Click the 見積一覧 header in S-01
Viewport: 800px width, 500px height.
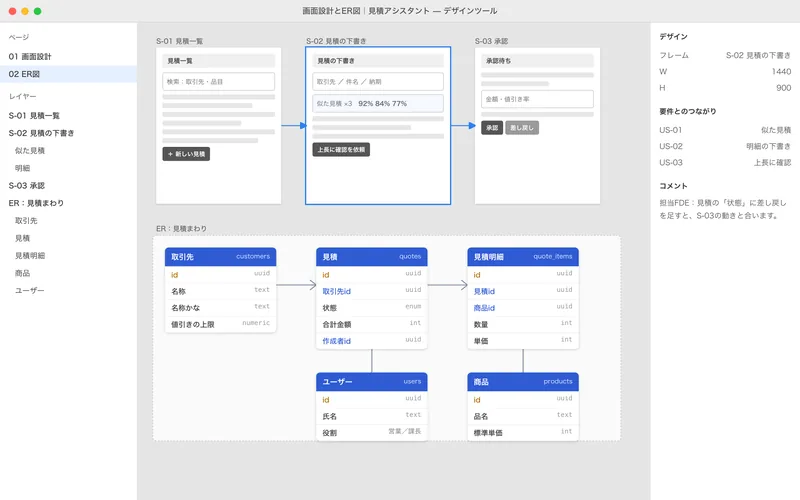tap(218, 61)
